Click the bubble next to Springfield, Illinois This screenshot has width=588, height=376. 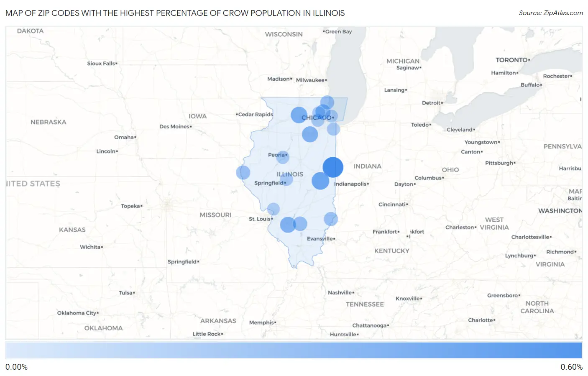(x=286, y=180)
